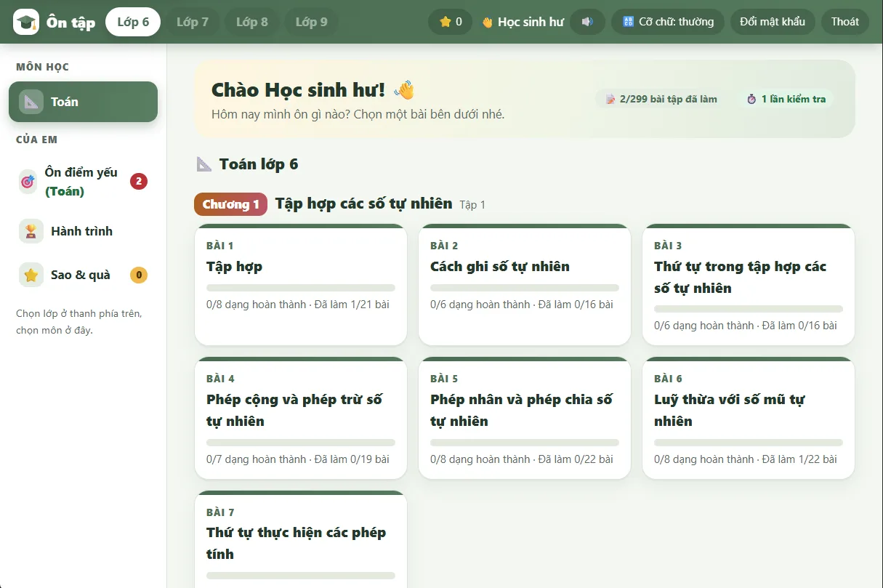The image size is (883, 588).
Task: Open lesson Bài 1 Tập hợp
Action: (301, 285)
